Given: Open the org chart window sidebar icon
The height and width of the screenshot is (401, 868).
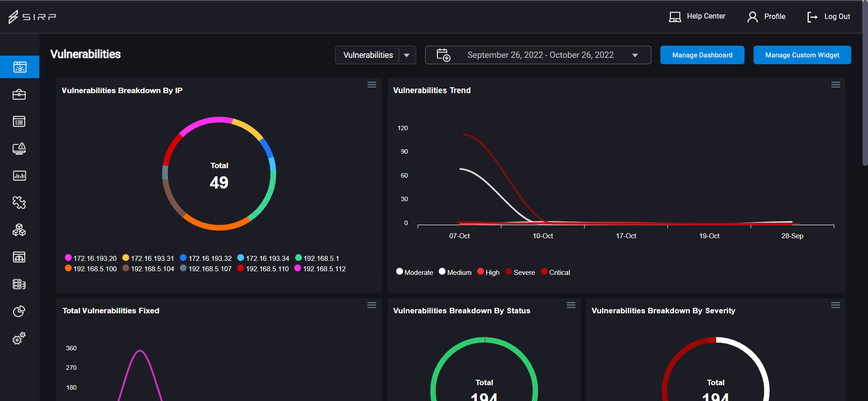Looking at the screenshot, I should [19, 257].
